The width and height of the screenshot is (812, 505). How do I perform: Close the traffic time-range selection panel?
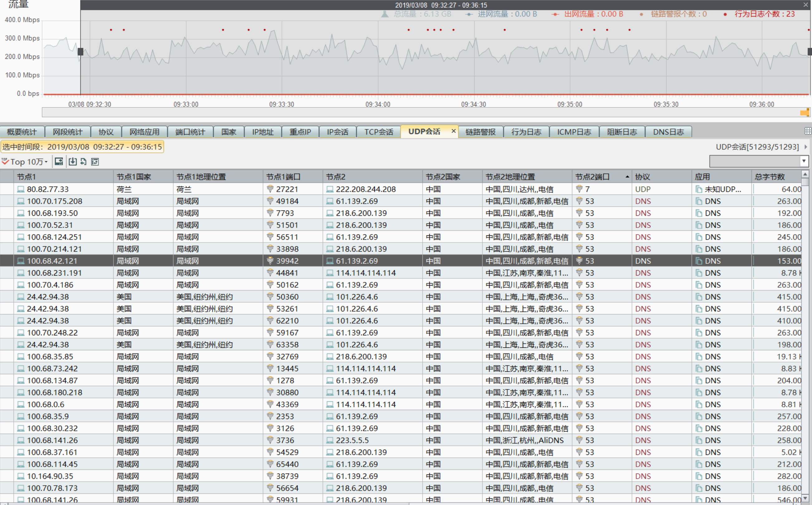tap(805, 5)
